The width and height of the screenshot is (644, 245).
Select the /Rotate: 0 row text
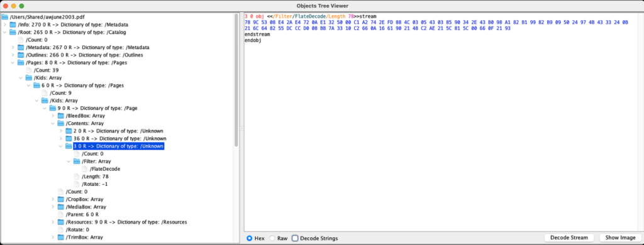(x=77, y=229)
